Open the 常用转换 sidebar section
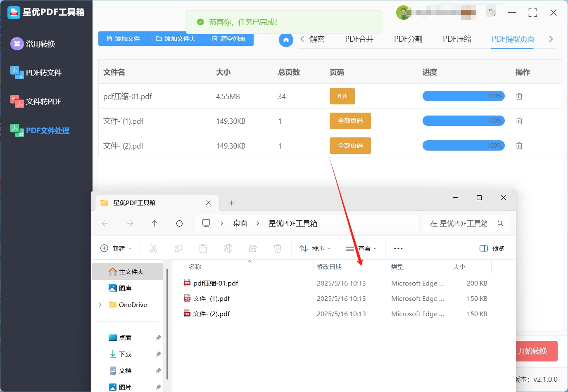Screen dimensions: 568x392 coord(33,44)
